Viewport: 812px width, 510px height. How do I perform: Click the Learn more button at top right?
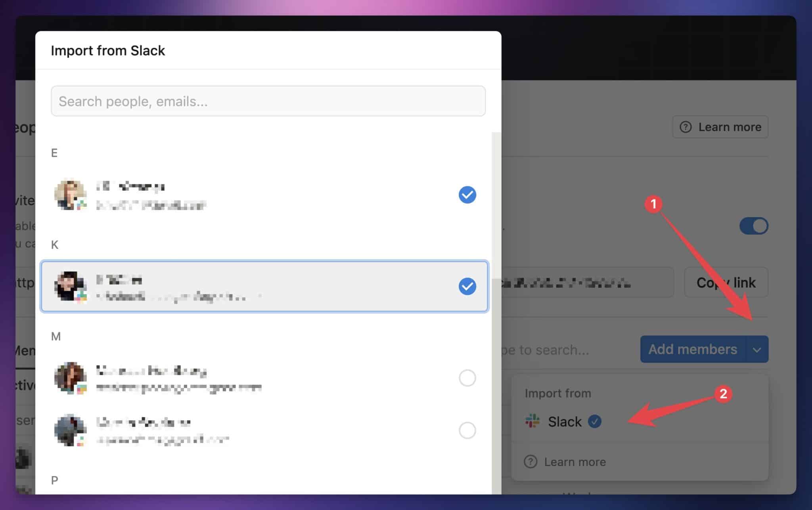coord(720,127)
